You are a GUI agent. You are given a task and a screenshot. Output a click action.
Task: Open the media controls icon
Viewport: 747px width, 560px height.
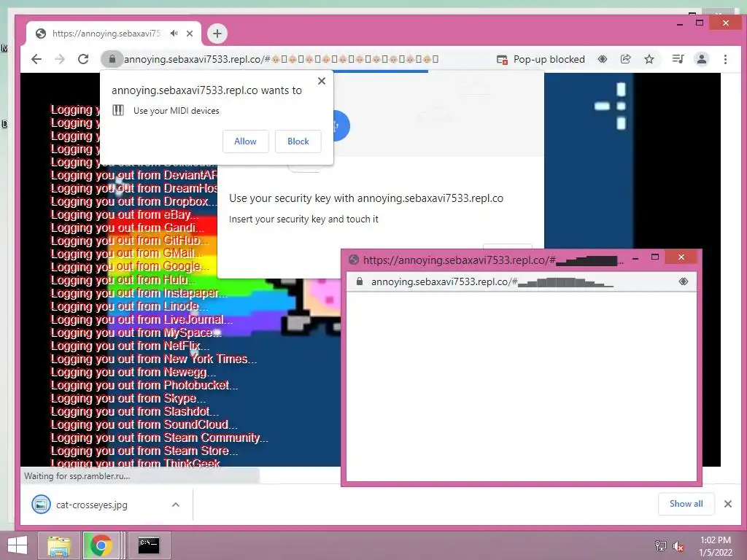coord(678,59)
